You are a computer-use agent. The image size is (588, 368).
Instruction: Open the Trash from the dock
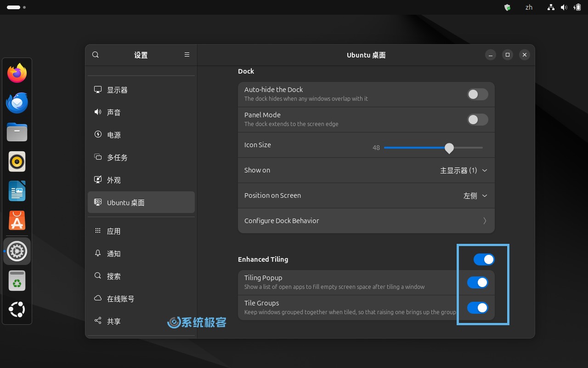pyautogui.click(x=17, y=281)
